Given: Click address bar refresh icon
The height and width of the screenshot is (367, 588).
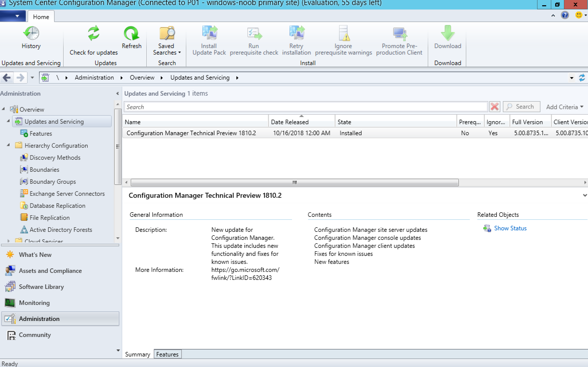Looking at the screenshot, I should click(x=582, y=78).
